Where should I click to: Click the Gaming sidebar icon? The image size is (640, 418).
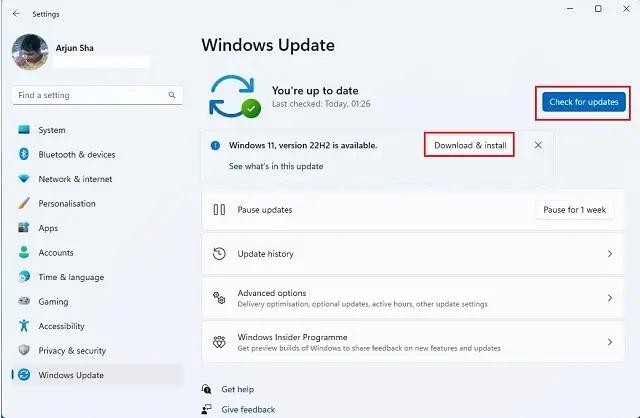[x=23, y=302]
